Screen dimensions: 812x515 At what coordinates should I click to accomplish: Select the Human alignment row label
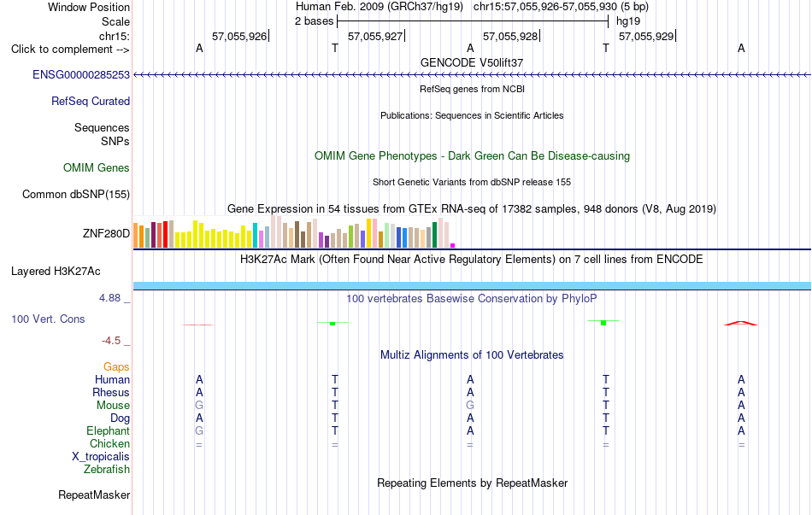click(x=112, y=379)
